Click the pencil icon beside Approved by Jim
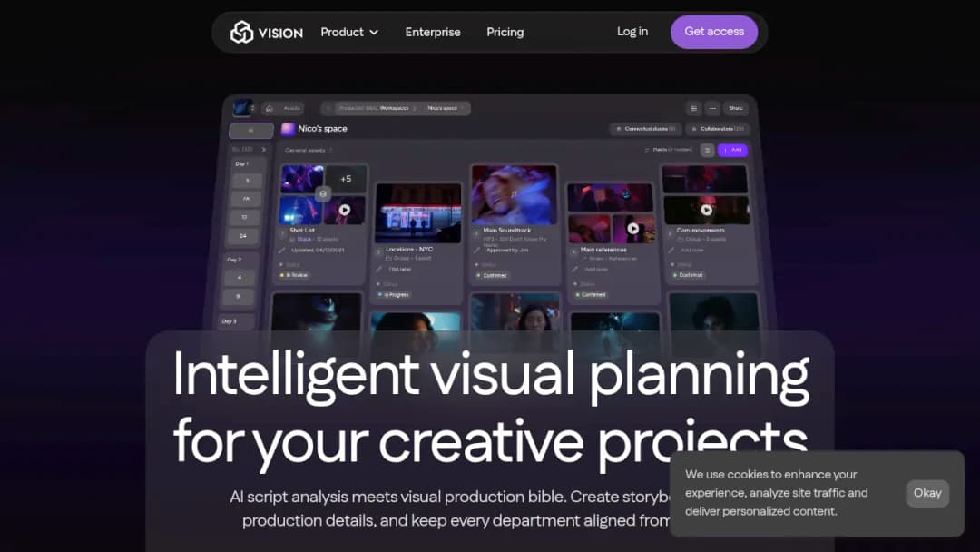This screenshot has height=552, width=980. click(x=477, y=250)
